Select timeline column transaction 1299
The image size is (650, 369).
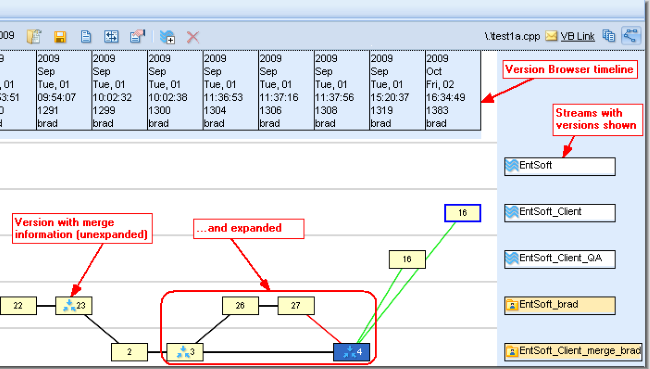(119, 90)
